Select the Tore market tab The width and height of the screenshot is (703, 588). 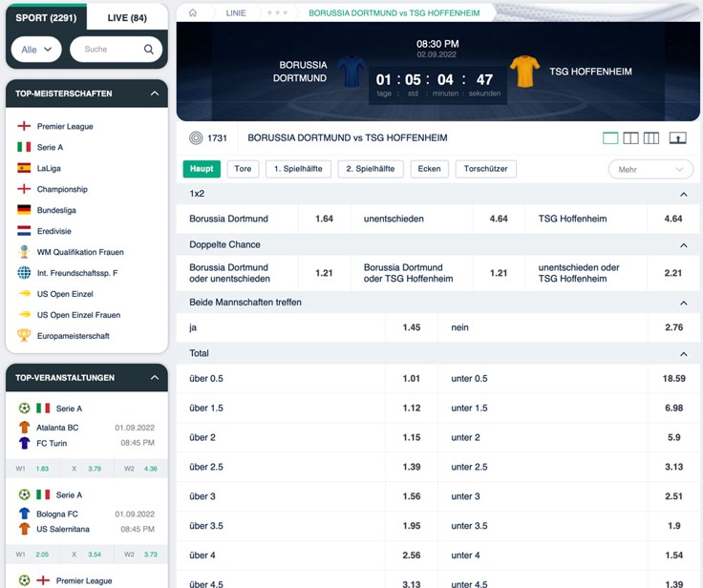pos(243,169)
